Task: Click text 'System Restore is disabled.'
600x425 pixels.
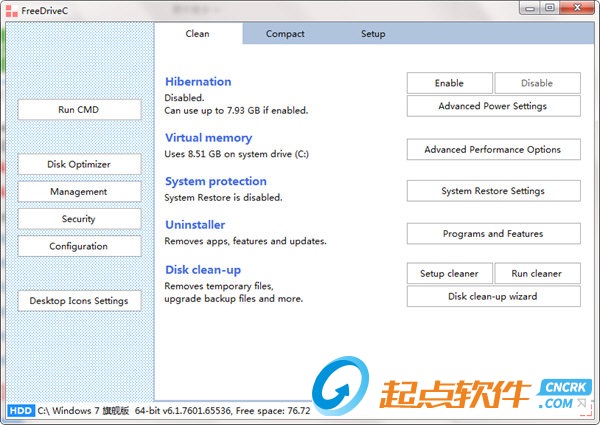Action: [x=223, y=198]
